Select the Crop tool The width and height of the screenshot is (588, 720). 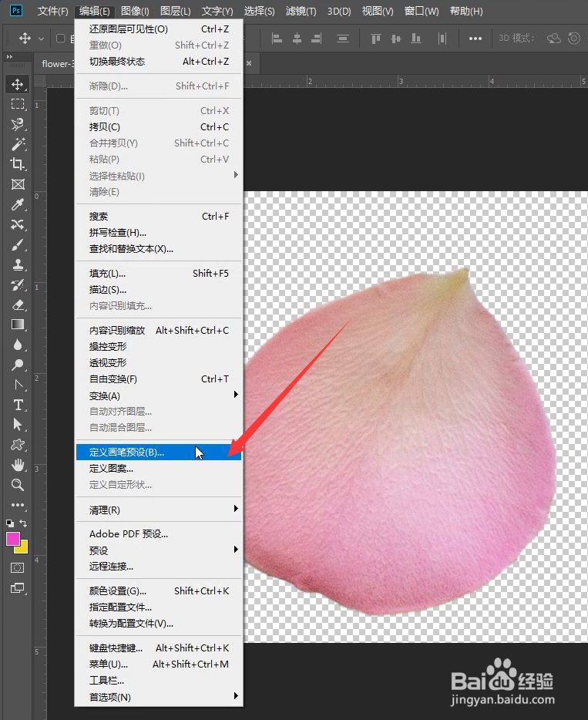click(x=18, y=164)
